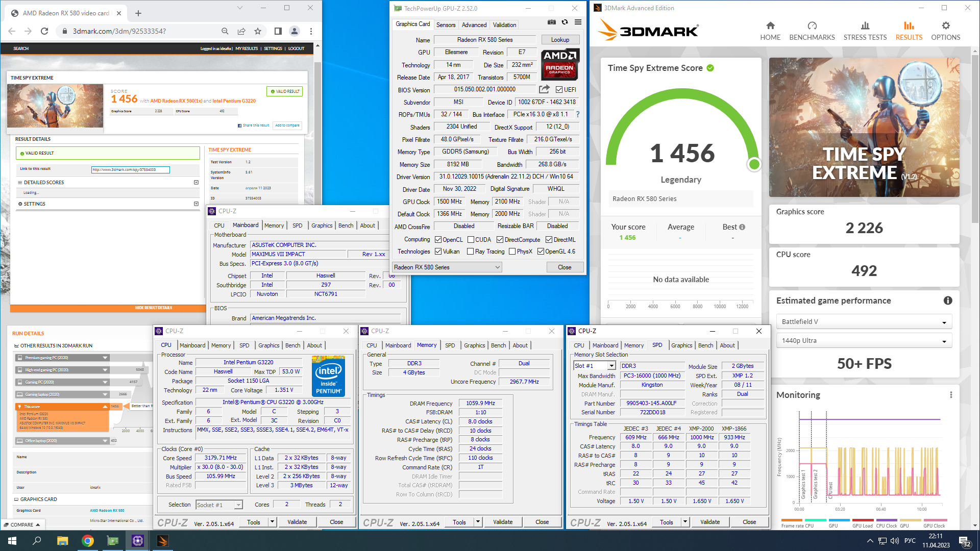Open Chrome profile avatar
This screenshot has height=551, width=980.
[x=295, y=31]
